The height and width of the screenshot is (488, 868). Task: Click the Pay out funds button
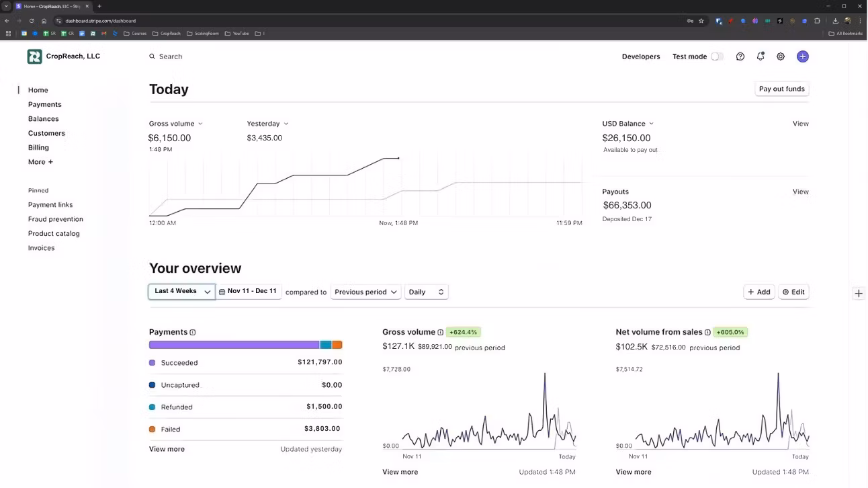[x=782, y=89]
